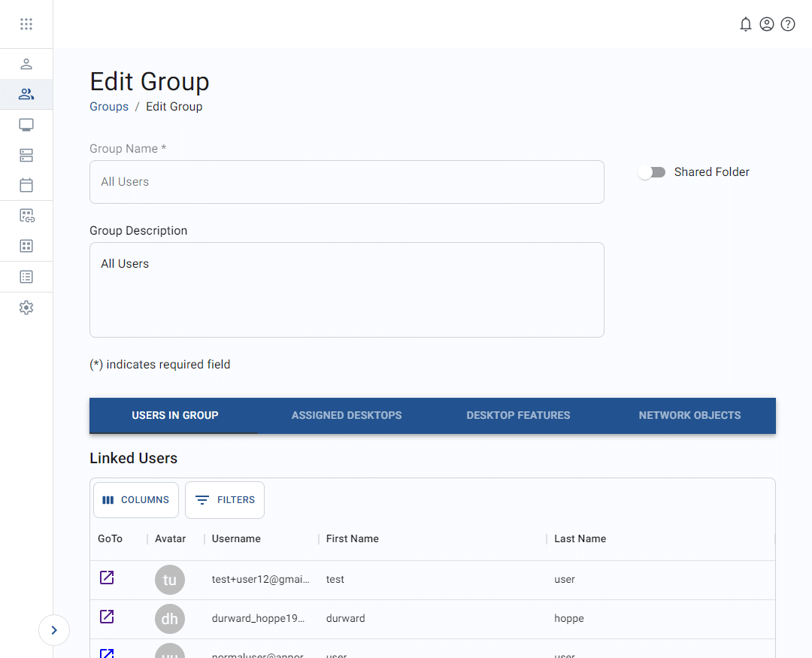Open the apps grid icon in the sidebar
The height and width of the screenshot is (658, 812).
26,245
